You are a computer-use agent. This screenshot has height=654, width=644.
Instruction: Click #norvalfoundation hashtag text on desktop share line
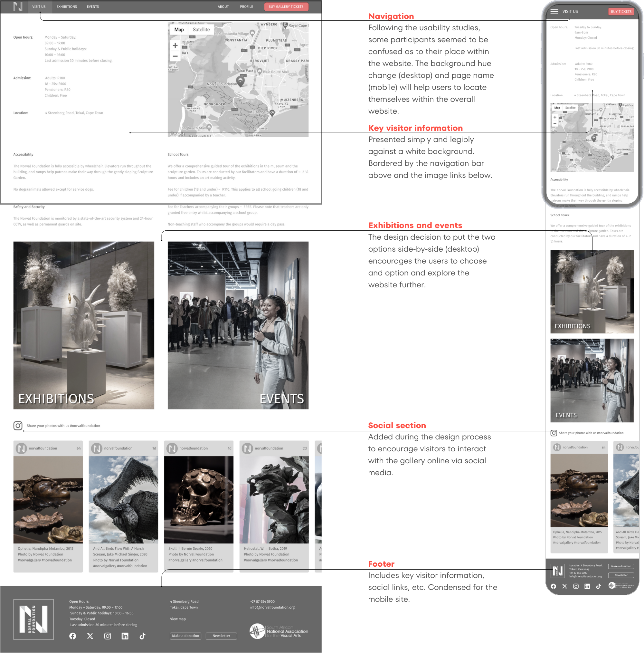[85, 426]
